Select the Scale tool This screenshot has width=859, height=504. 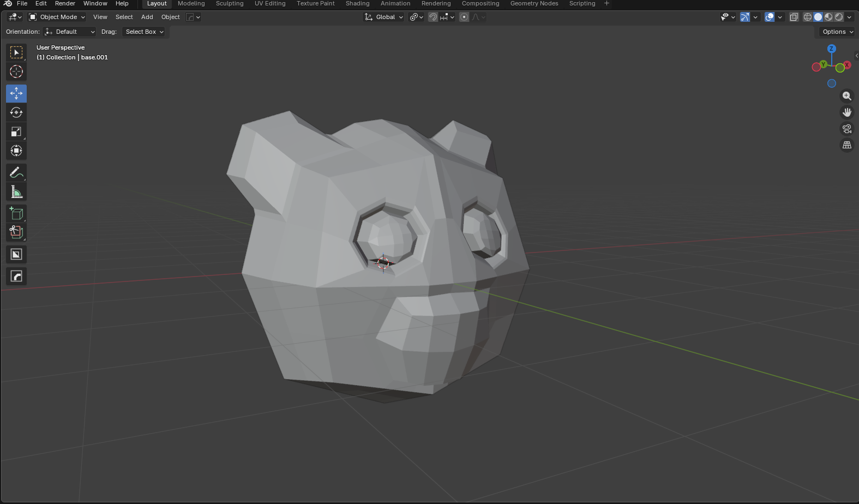click(16, 131)
